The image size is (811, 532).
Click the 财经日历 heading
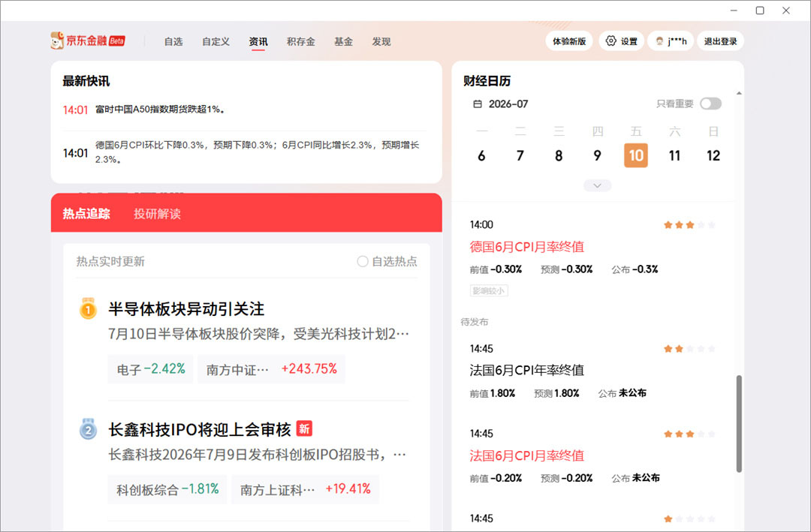487,81
